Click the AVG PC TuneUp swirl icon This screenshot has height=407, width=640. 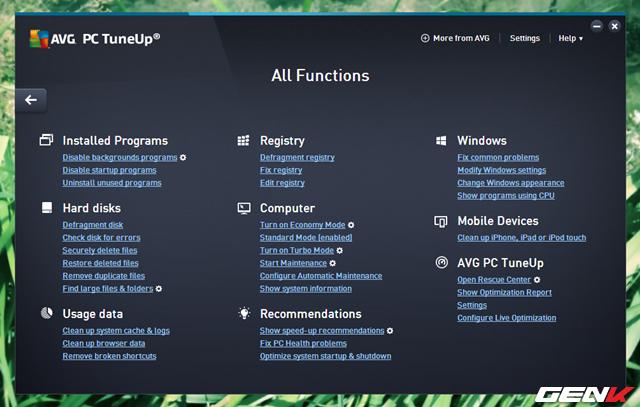click(441, 262)
